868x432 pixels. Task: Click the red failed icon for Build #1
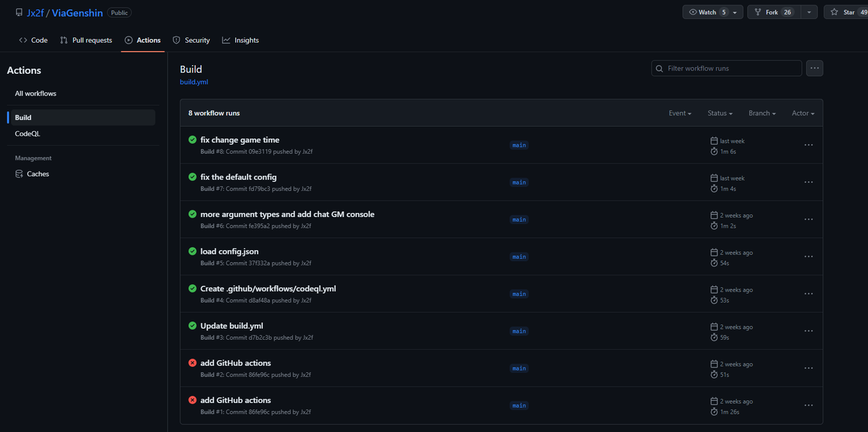point(193,400)
